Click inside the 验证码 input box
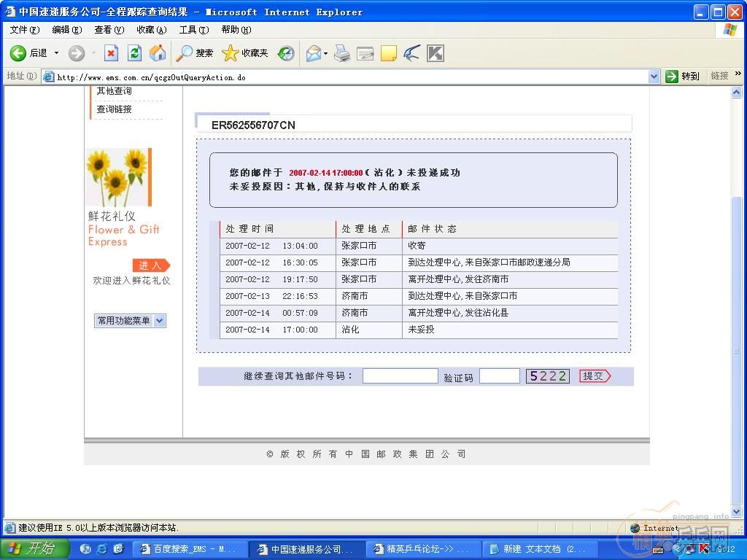The image size is (747, 560). coord(498,375)
